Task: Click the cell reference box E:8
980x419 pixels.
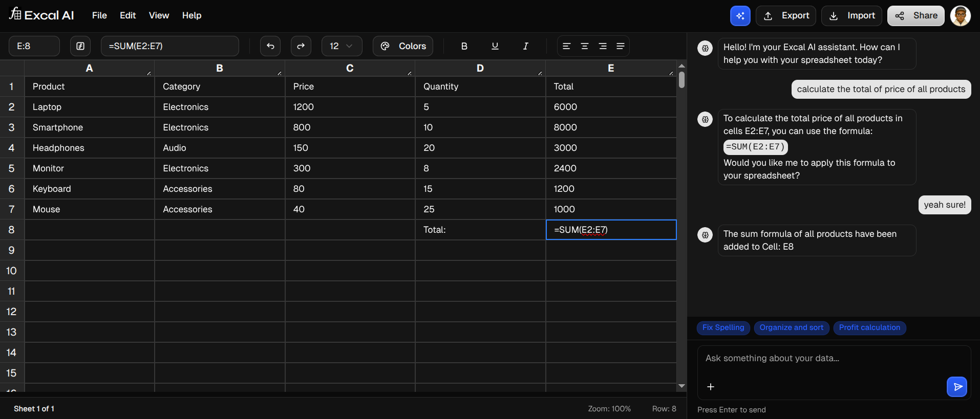Action: point(34,46)
